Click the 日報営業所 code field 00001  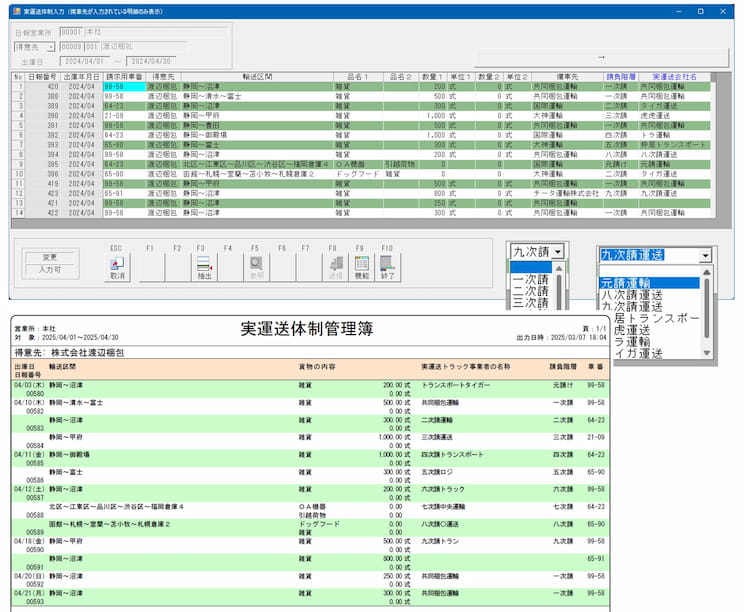click(x=71, y=32)
